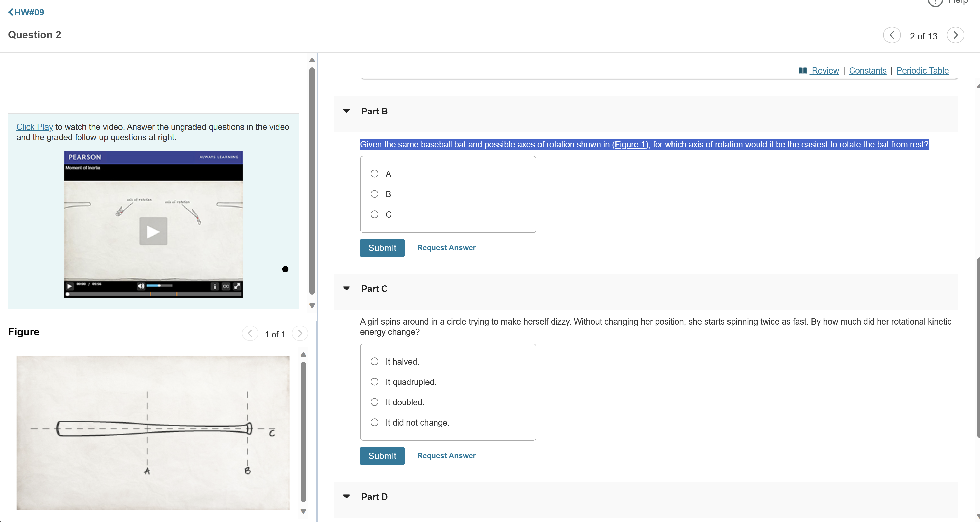Screen dimensions: 980x522
Task: Click the large play button on video
Action: [x=153, y=231]
